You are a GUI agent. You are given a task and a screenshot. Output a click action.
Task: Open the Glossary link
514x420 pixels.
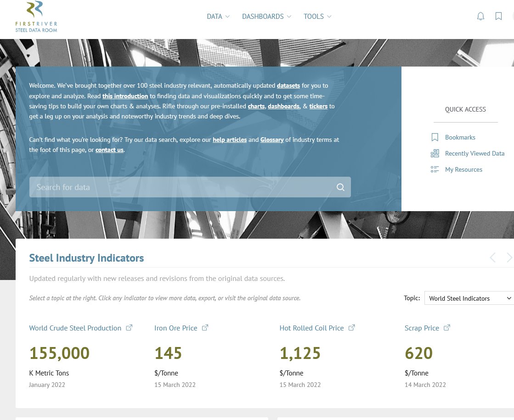(x=272, y=140)
